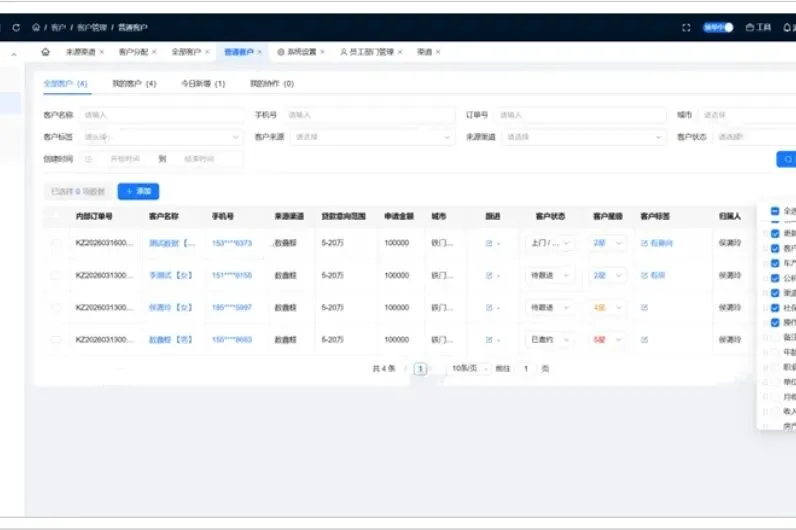Click the phone number 185****5997
Screen dimensions: 796x530
point(231,307)
